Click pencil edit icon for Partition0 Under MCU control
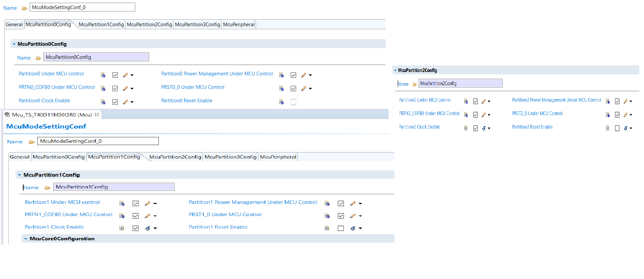Image resolution: width=644 pixels, height=279 pixels. (125, 75)
